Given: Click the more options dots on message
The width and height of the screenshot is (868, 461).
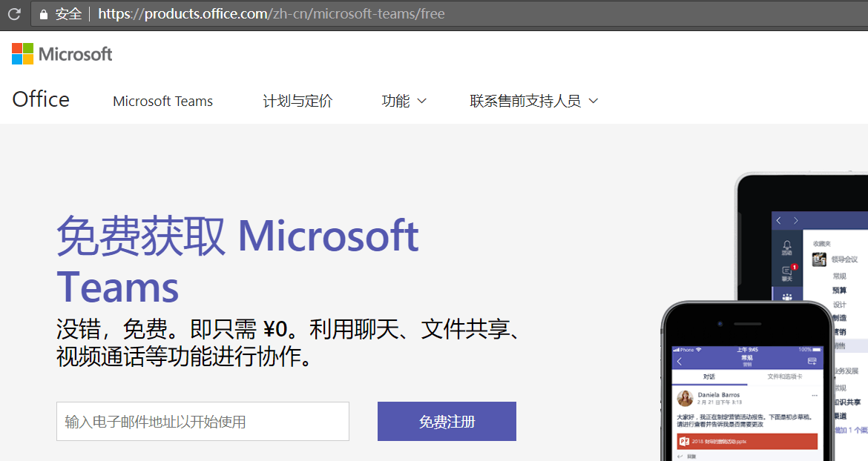Looking at the screenshot, I should point(815,395).
